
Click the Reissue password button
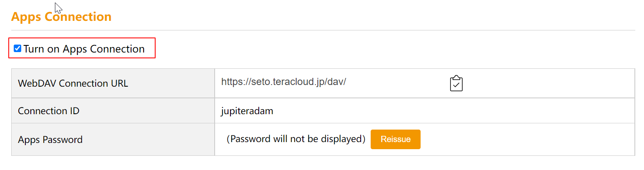[x=395, y=139]
